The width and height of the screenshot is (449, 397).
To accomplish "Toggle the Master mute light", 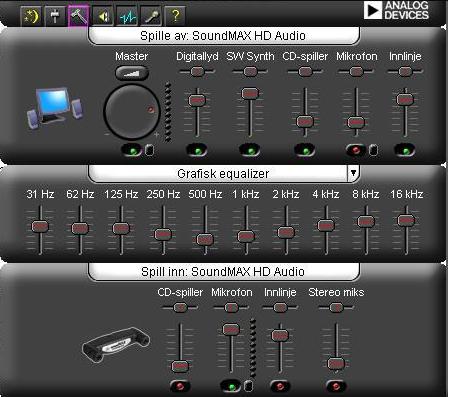I will 133,151.
